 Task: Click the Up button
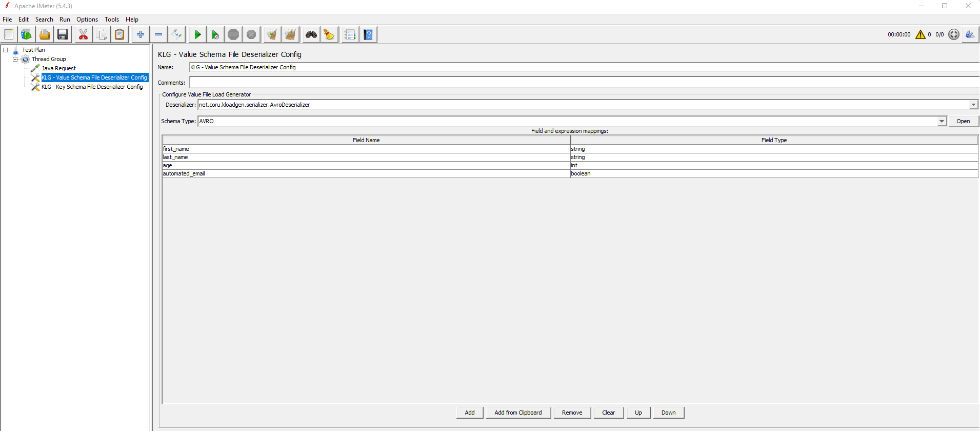click(638, 413)
